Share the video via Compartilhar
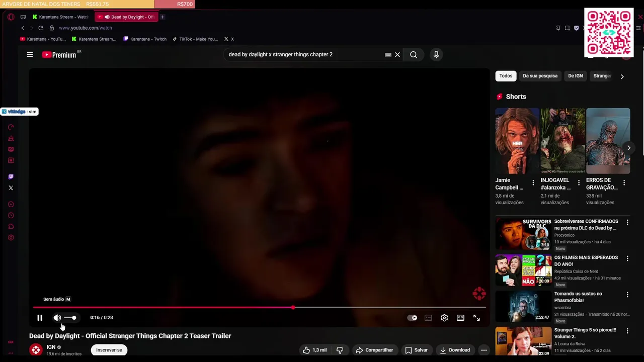The width and height of the screenshot is (644, 362). click(374, 350)
